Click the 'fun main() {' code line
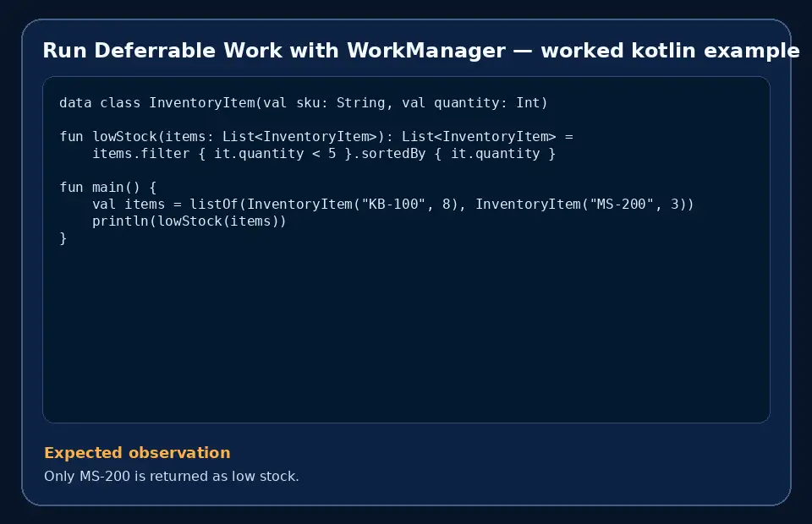This screenshot has width=812, height=524. click(x=107, y=188)
